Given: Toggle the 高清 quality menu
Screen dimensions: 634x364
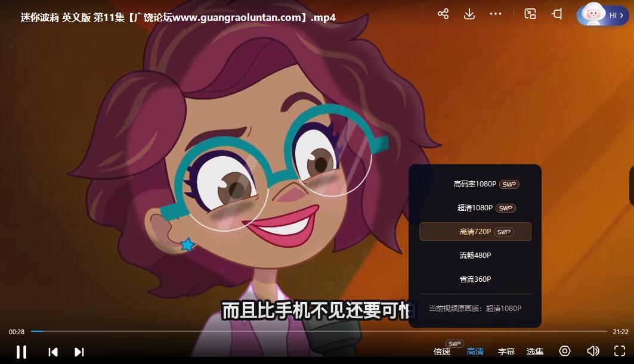Looking at the screenshot, I should coord(475,351).
